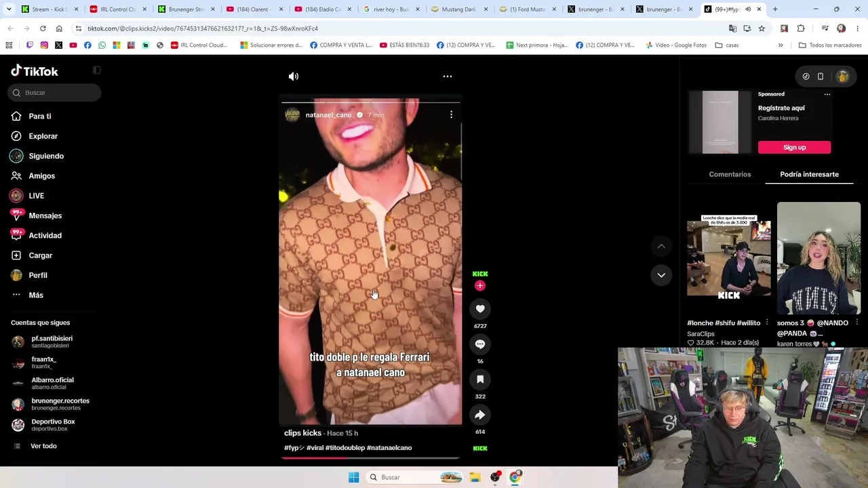Switch to the Mustang Dark tab

(459, 9)
